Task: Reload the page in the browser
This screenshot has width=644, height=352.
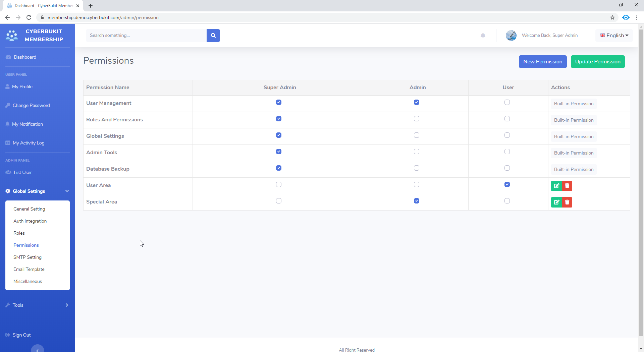Action: tap(29, 17)
